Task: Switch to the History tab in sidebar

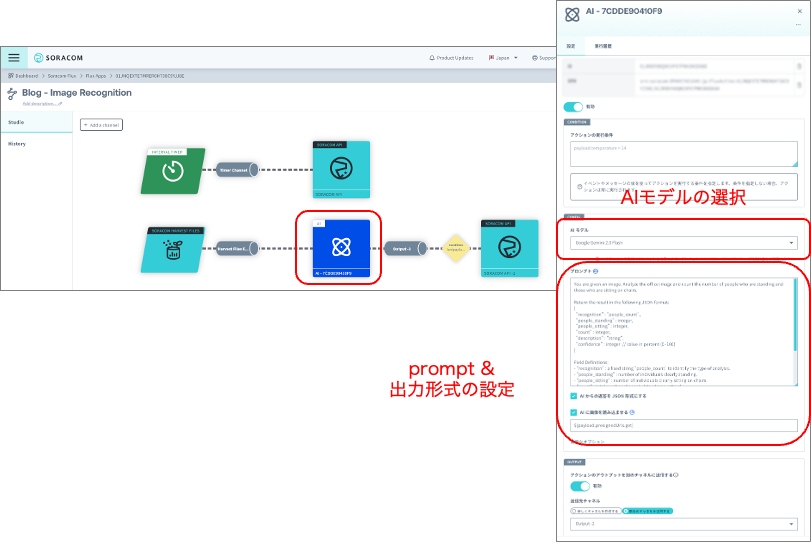Action: (17, 144)
